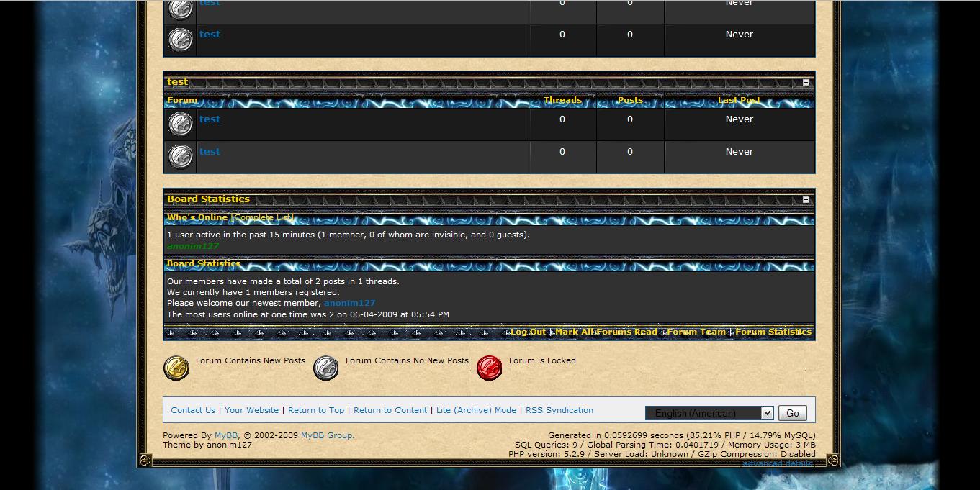Click the gold Forum Contains New Posts icon

point(176,368)
